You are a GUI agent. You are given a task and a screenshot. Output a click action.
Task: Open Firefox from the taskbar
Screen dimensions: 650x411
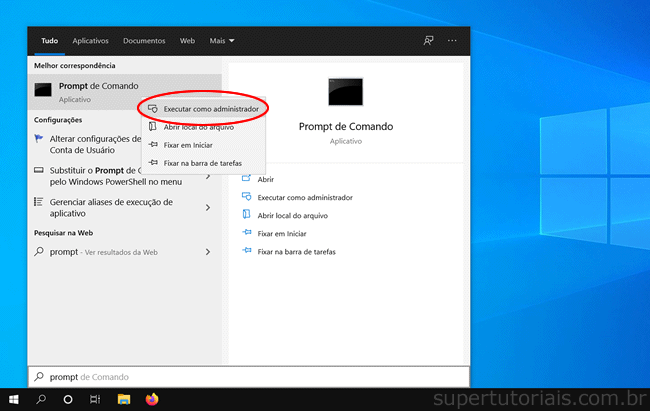click(x=152, y=399)
